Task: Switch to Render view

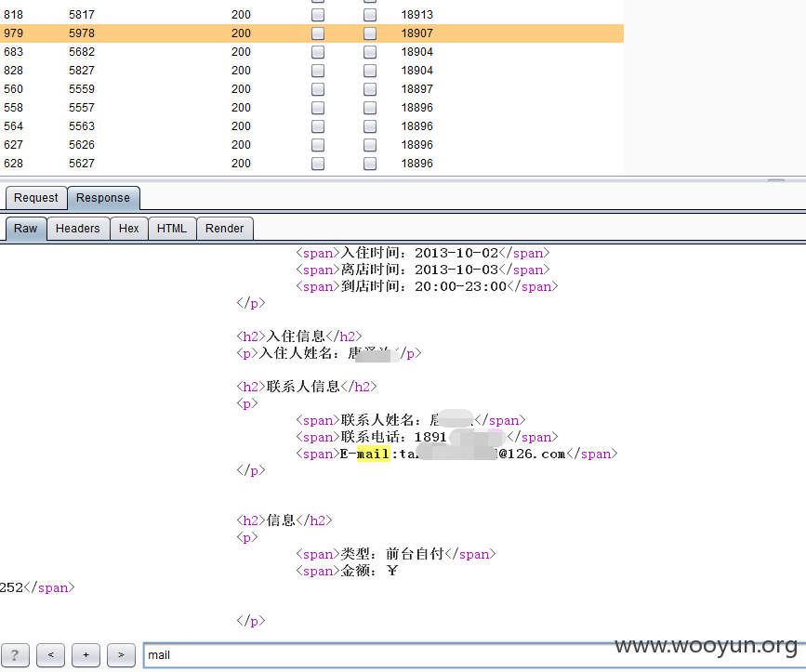Action: 225,229
